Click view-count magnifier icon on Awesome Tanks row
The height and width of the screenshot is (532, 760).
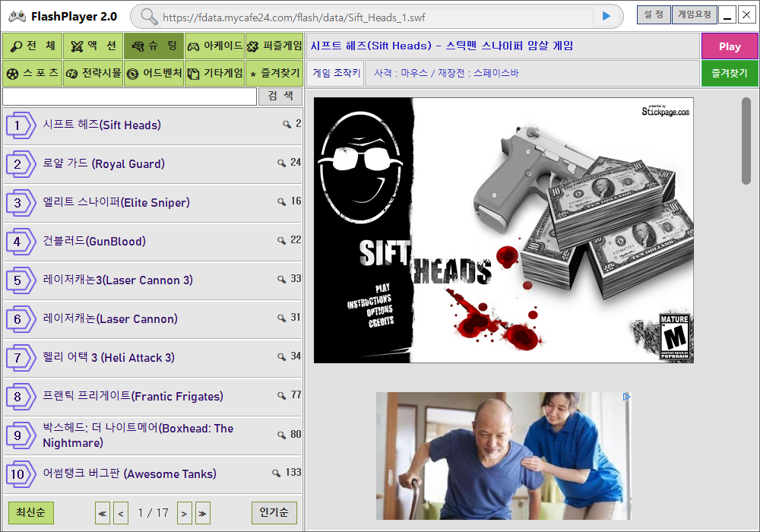276,473
